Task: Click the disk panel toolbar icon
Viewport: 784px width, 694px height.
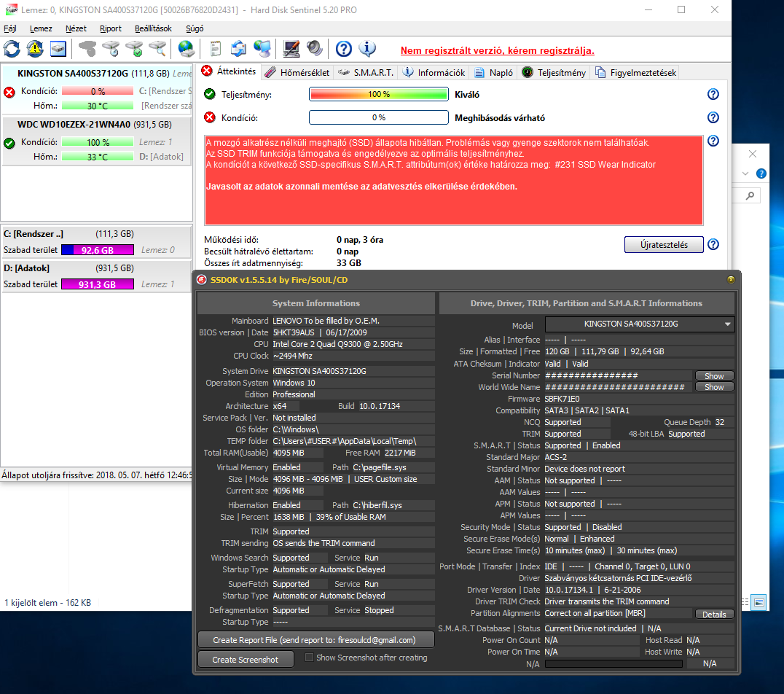Action: pyautogui.click(x=58, y=49)
